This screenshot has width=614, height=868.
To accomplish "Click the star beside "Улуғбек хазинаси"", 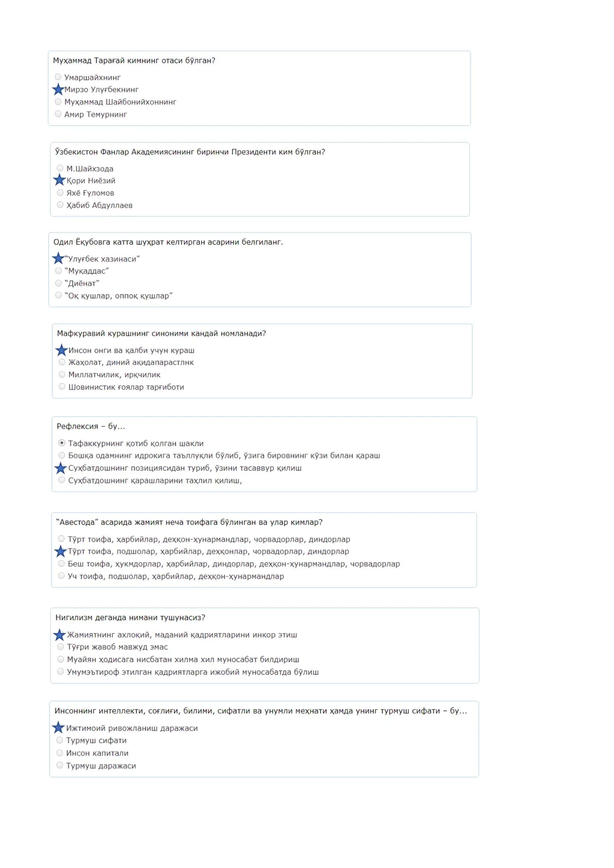I will [x=58, y=259].
